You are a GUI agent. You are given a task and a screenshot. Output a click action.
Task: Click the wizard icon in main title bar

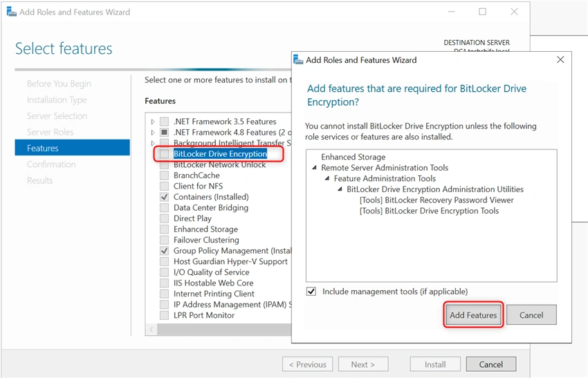(12, 12)
